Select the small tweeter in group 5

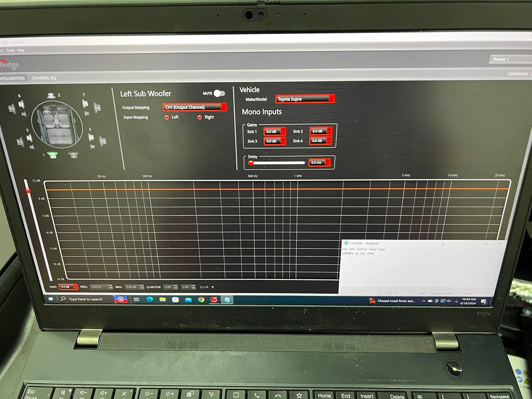pos(32,147)
